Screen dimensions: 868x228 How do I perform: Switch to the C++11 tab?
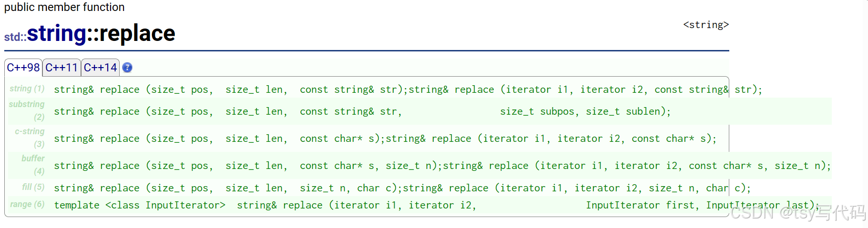click(x=61, y=68)
